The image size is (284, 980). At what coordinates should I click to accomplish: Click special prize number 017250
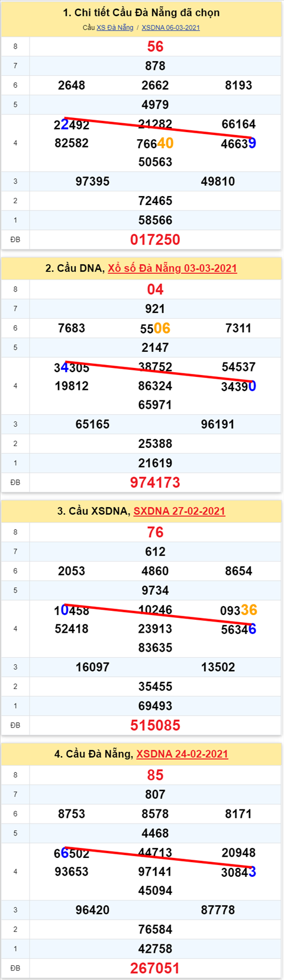(x=155, y=240)
